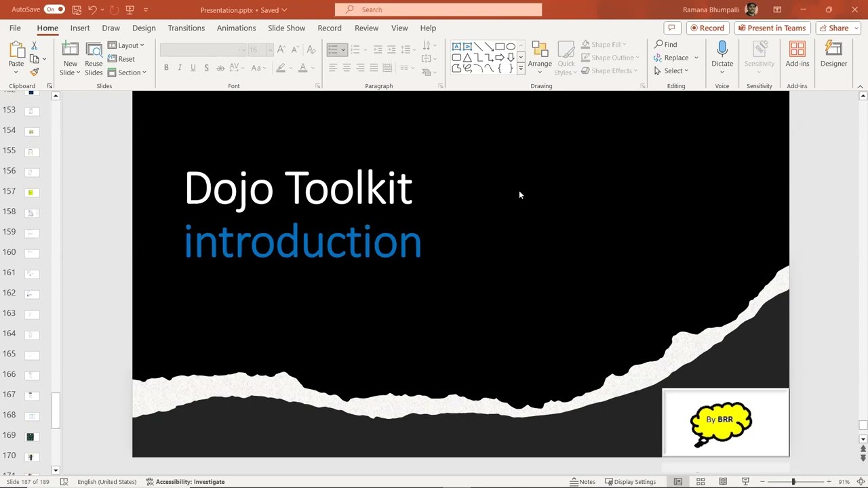Open the Shape Effects dropdown

[610, 70]
